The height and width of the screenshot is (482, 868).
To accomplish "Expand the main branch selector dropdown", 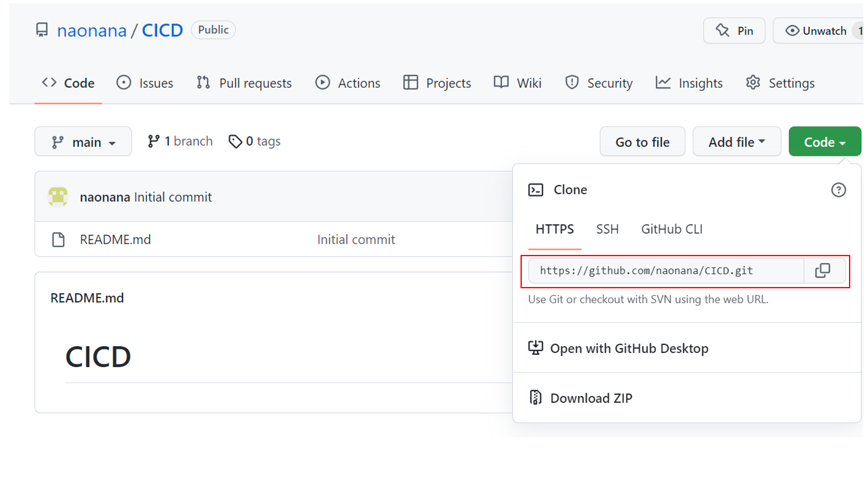I will 83,142.
